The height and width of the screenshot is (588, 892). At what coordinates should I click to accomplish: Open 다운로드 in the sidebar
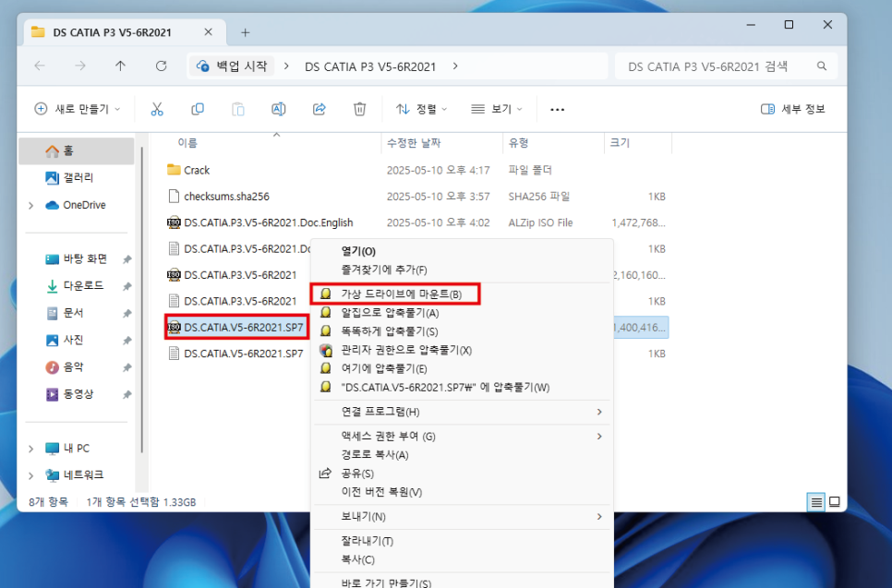(83, 286)
